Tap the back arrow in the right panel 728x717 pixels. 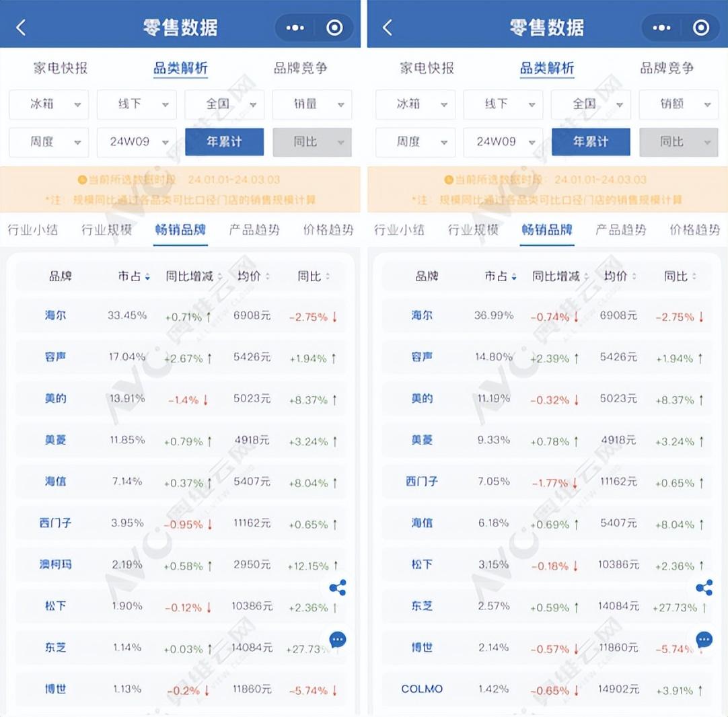coord(387,28)
